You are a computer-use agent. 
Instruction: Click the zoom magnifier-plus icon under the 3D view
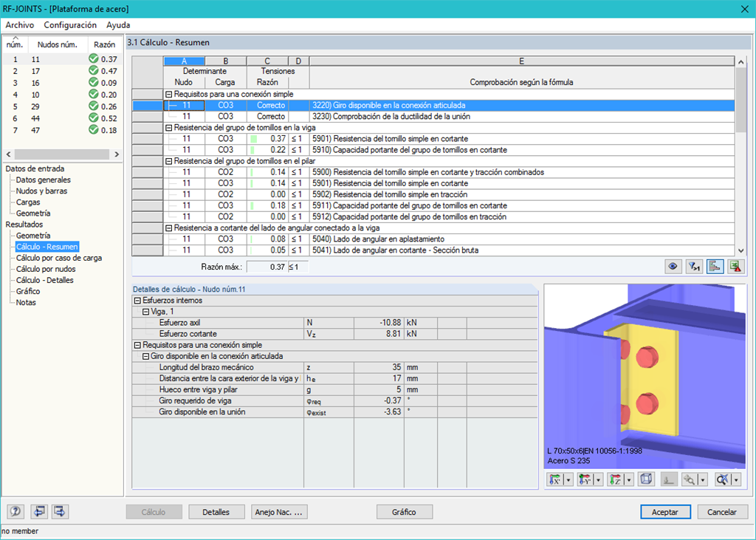pos(690,479)
